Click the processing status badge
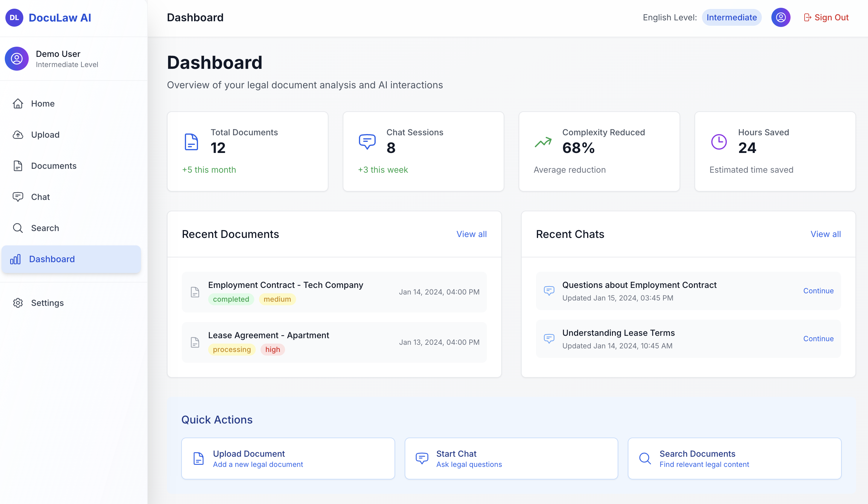The image size is (868, 504). [232, 349]
